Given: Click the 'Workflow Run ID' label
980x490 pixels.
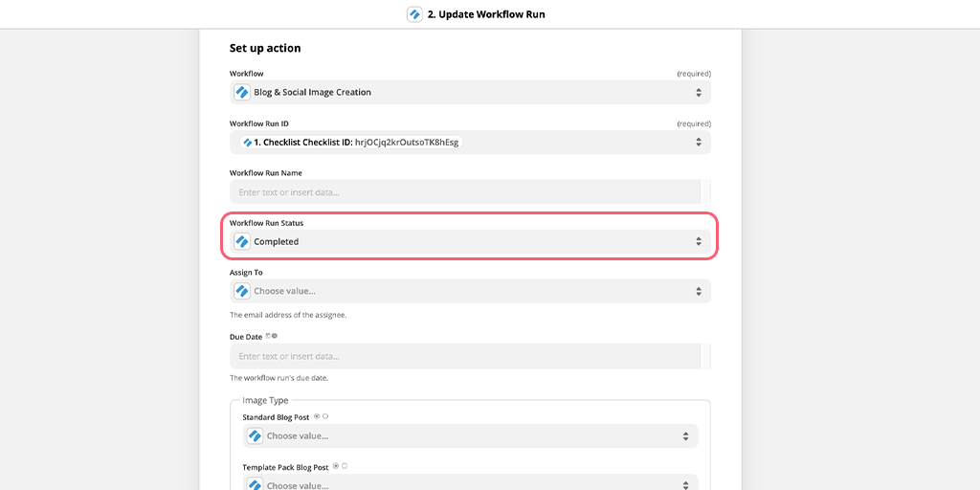Looking at the screenshot, I should tap(258, 123).
